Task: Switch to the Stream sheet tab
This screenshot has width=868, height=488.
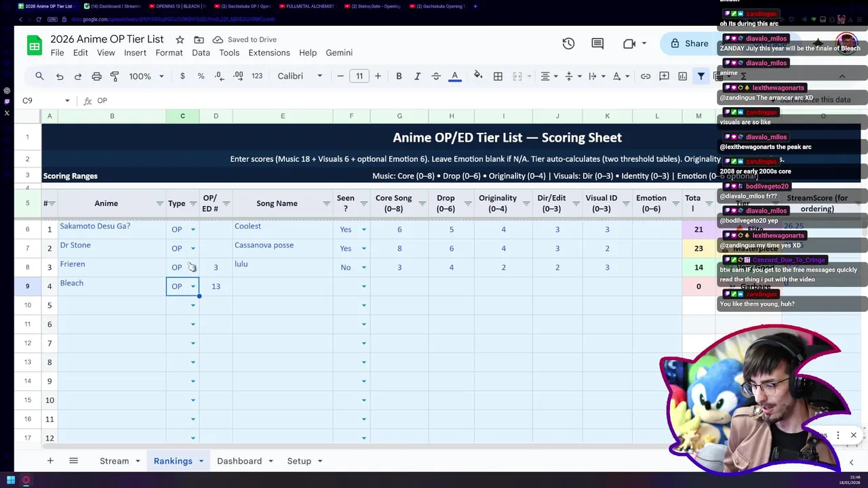Action: (x=114, y=461)
